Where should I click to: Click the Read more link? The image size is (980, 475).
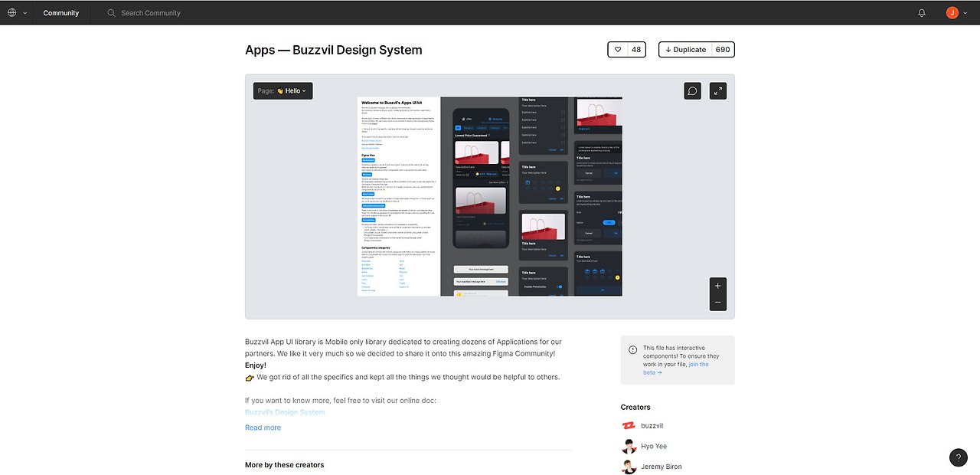pyautogui.click(x=263, y=427)
